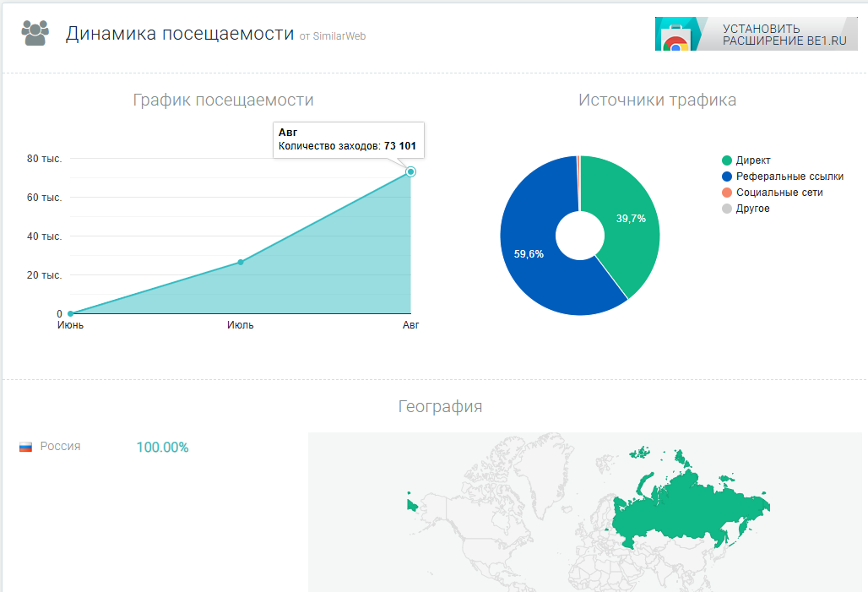Open the График посещаемости section heading
868x592 pixels.
pyautogui.click(x=222, y=100)
